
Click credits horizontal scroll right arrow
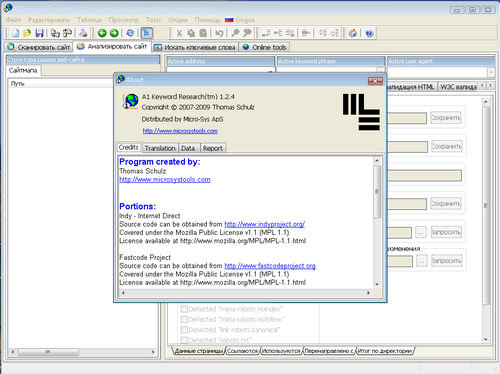368,293
